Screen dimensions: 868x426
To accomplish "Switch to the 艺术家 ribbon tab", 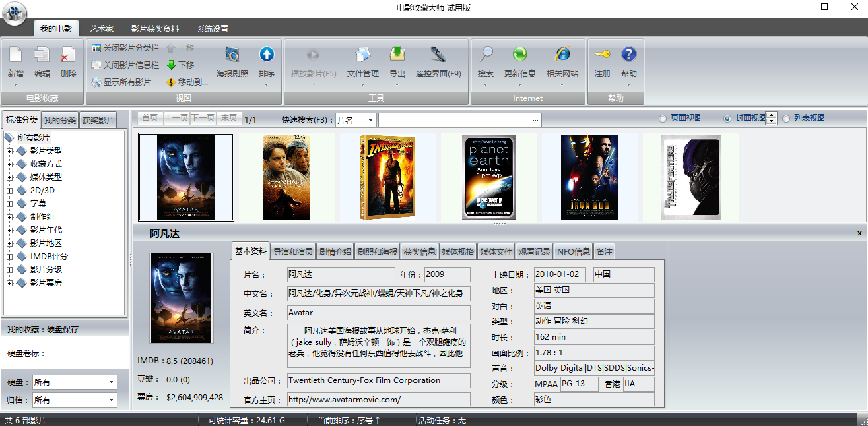I will 102,29.
